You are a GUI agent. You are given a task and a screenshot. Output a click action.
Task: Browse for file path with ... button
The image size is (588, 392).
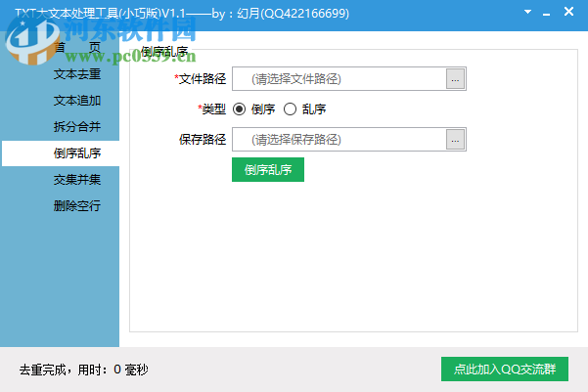pos(455,79)
